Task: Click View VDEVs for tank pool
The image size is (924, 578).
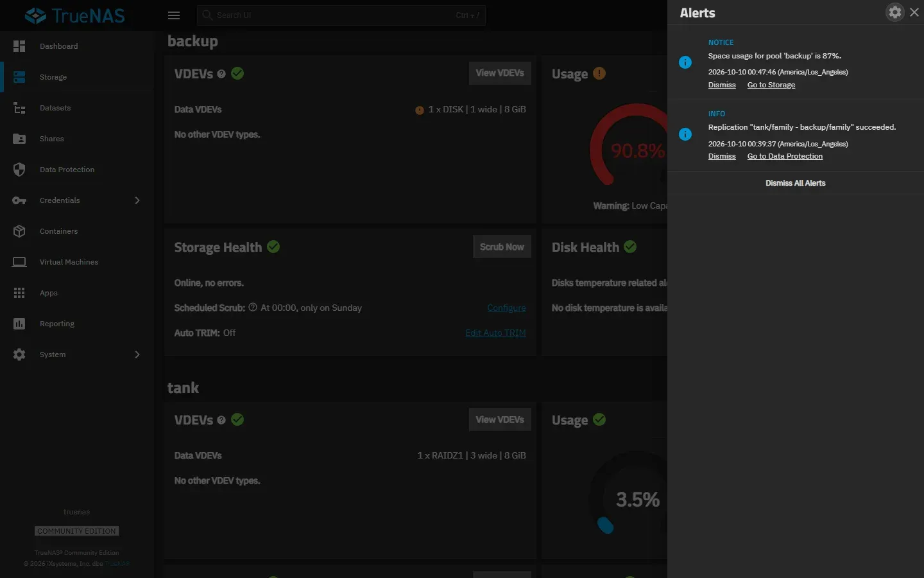Action: pos(500,419)
